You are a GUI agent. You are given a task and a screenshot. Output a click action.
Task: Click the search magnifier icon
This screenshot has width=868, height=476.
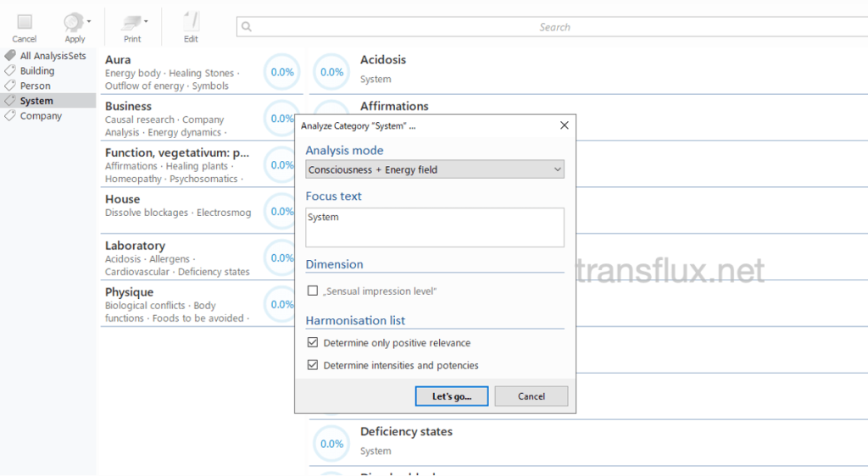(247, 27)
